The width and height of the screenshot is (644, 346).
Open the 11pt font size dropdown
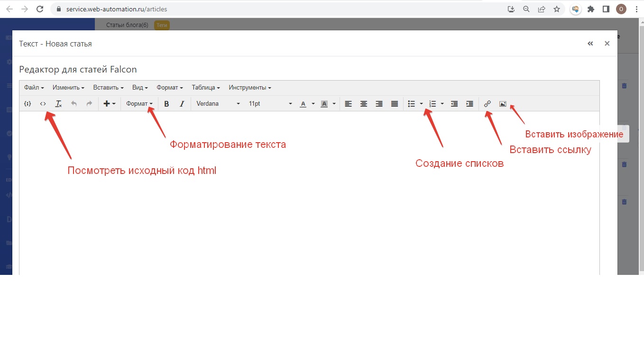tap(269, 104)
